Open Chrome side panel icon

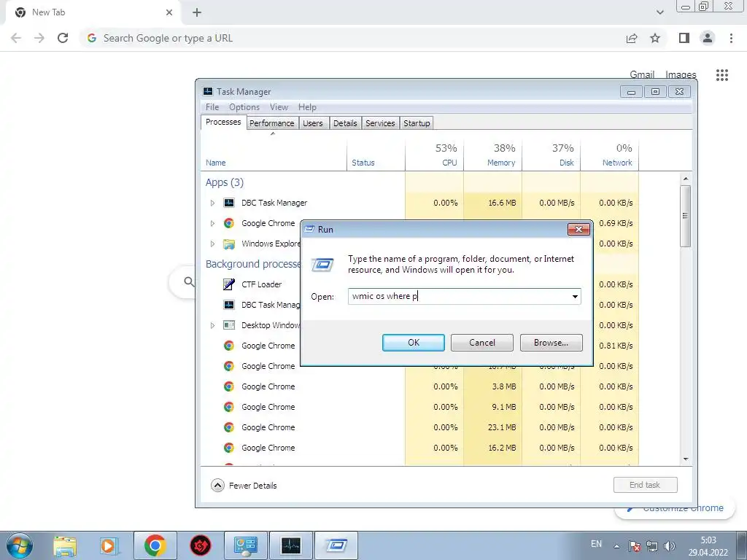click(x=684, y=38)
